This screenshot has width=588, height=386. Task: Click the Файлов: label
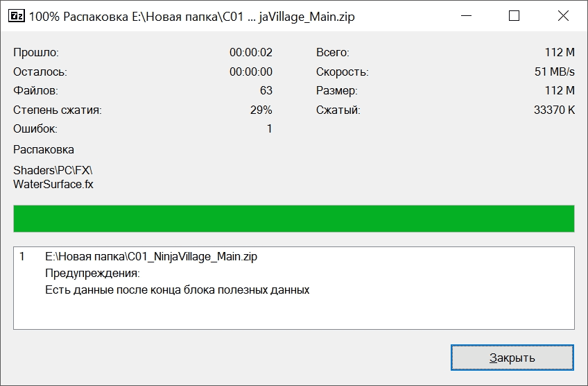pyautogui.click(x=35, y=90)
